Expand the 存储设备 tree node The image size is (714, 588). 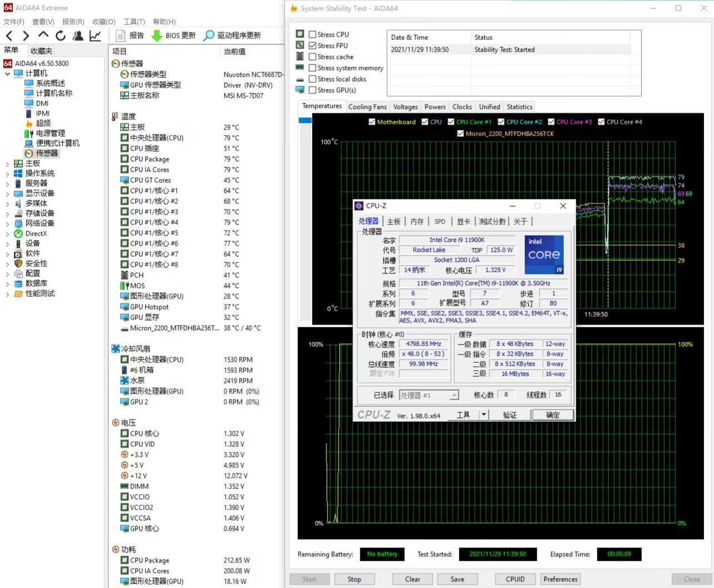tap(7, 213)
